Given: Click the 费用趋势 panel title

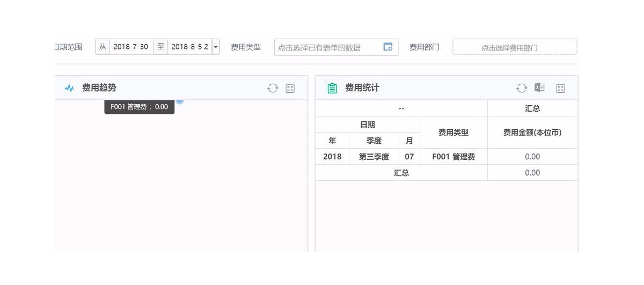Looking at the screenshot, I should (99, 88).
